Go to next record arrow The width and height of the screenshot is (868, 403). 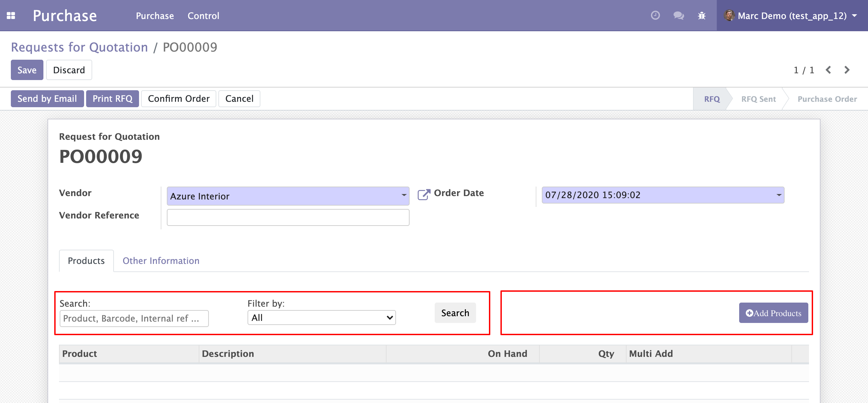(x=847, y=70)
